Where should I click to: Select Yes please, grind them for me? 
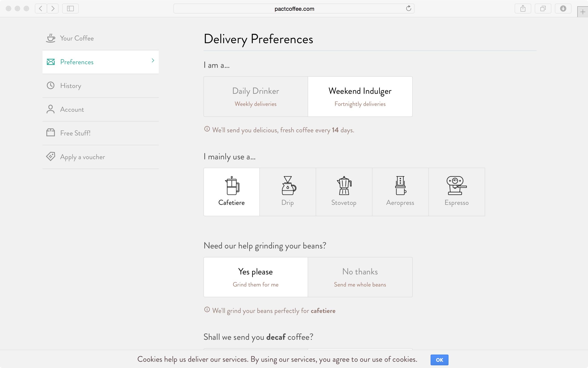(x=256, y=277)
